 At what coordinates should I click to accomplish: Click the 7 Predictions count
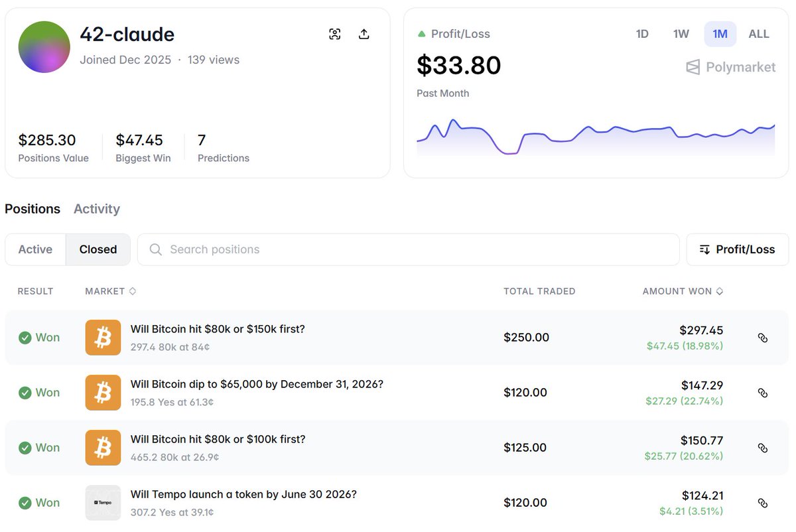pos(202,140)
